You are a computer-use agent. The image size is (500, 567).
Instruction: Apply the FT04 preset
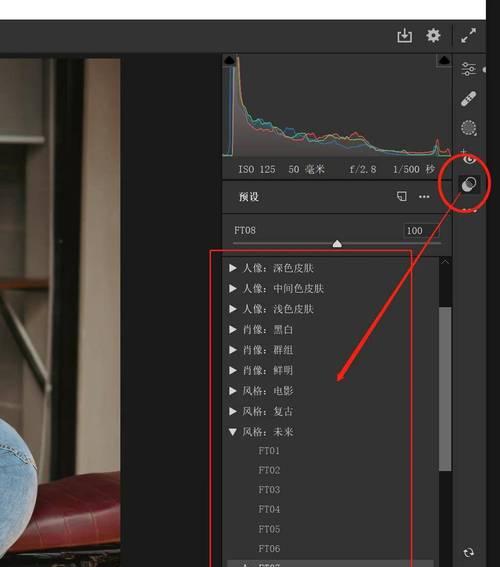pos(269,509)
